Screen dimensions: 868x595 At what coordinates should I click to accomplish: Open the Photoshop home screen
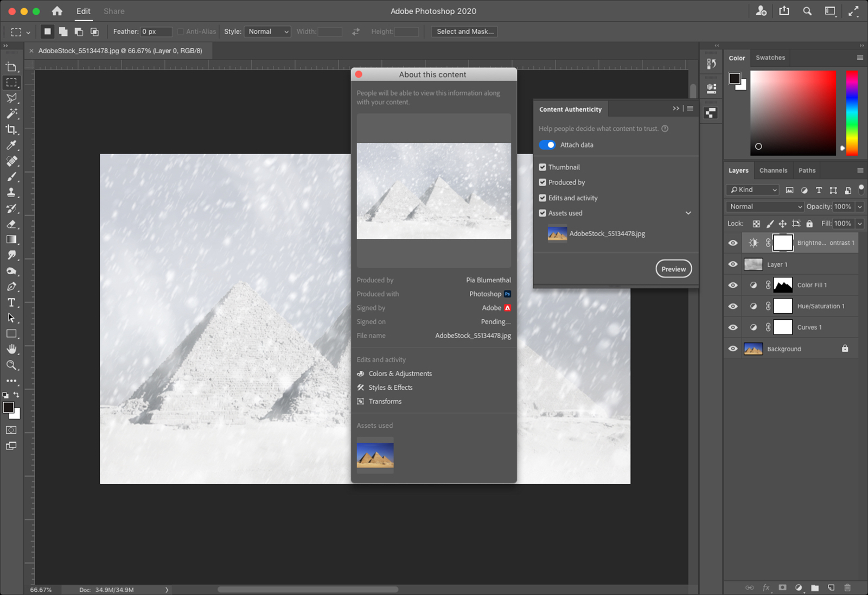click(x=57, y=11)
